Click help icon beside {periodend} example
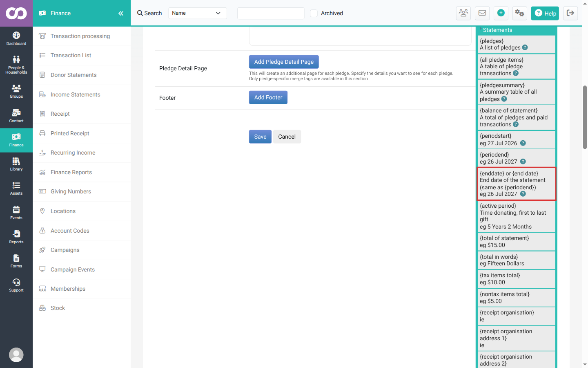The height and width of the screenshot is (368, 588). pos(523,162)
